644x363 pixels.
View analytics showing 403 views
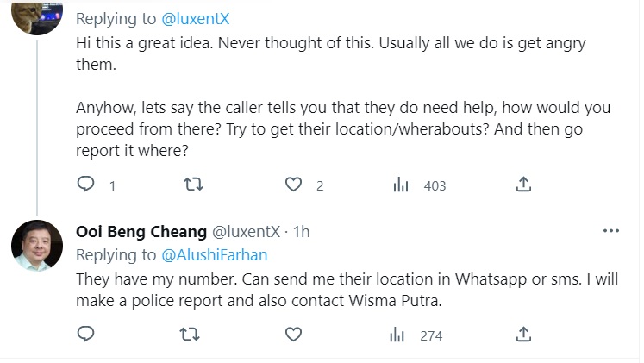click(x=399, y=185)
